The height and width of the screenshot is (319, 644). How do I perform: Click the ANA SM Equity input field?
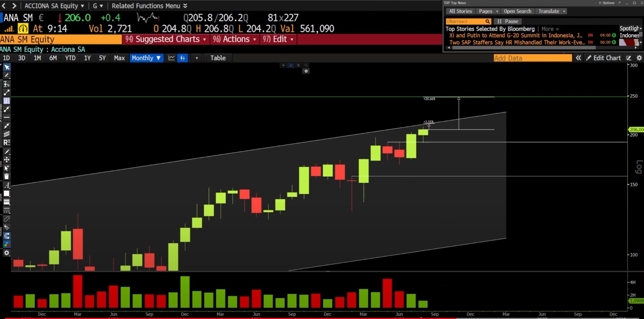click(x=61, y=39)
